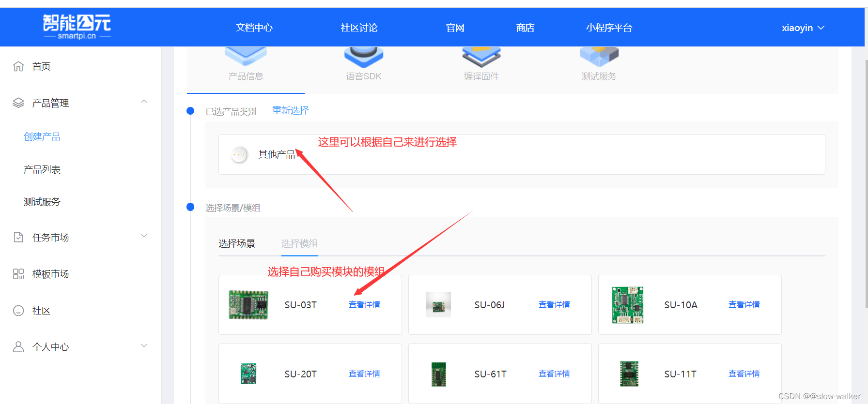Click the SU-61T module image
The height and width of the screenshot is (404, 868).
pos(438,374)
